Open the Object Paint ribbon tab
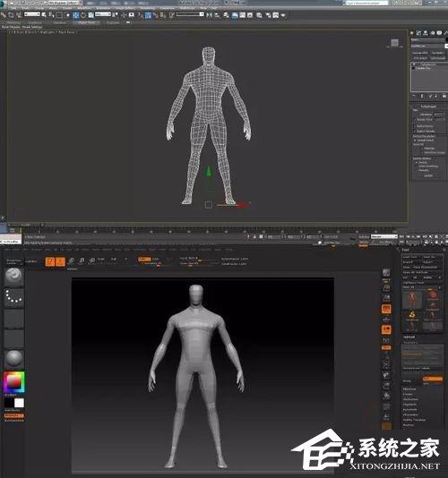Image resolution: width=448 pixels, height=478 pixels. pos(87,22)
